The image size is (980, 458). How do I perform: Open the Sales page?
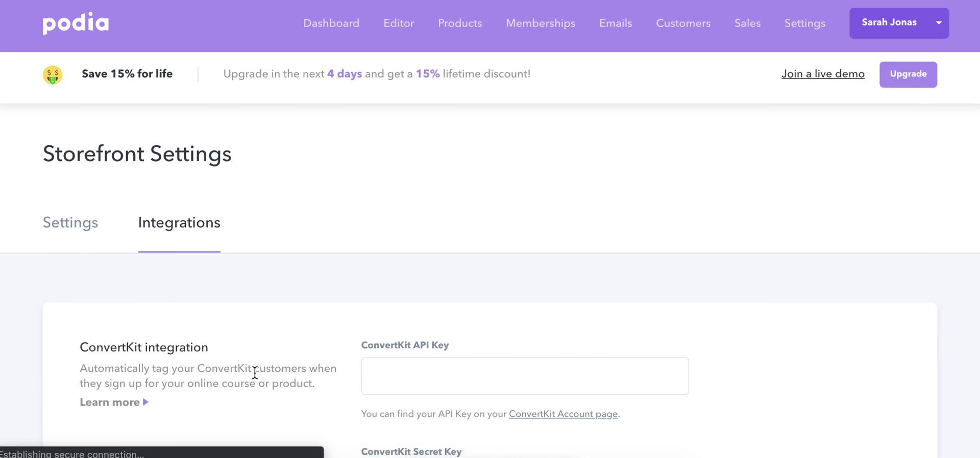[747, 23]
